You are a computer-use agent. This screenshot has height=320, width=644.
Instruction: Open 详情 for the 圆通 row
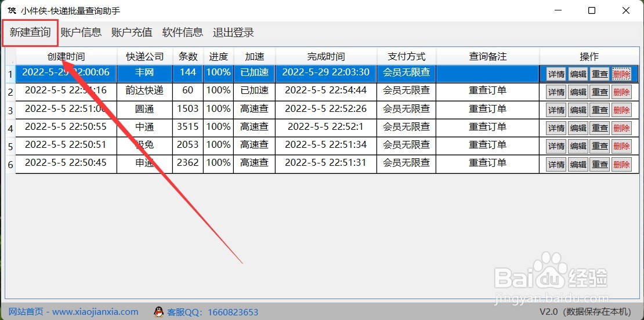[x=556, y=110]
